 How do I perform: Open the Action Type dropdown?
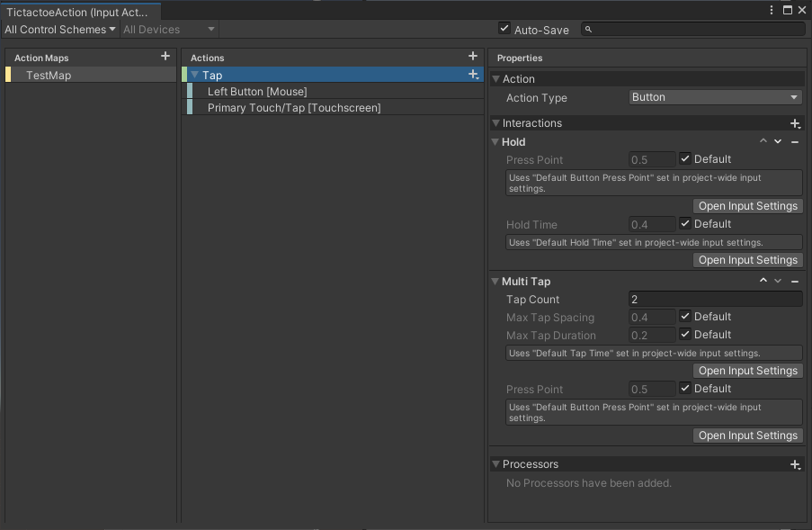713,97
